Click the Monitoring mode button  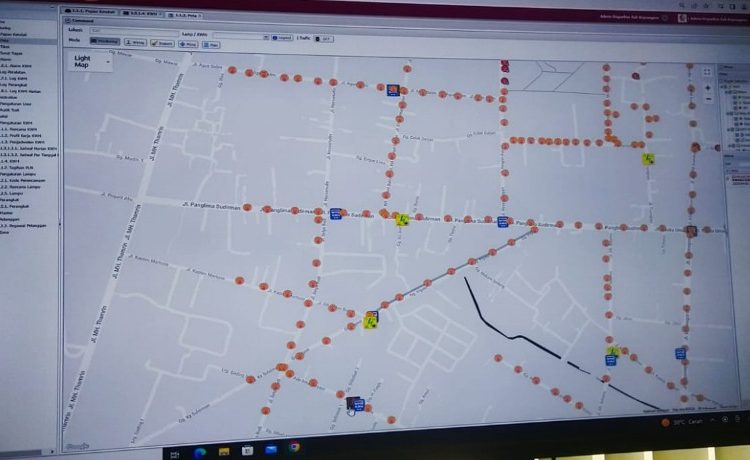108,44
